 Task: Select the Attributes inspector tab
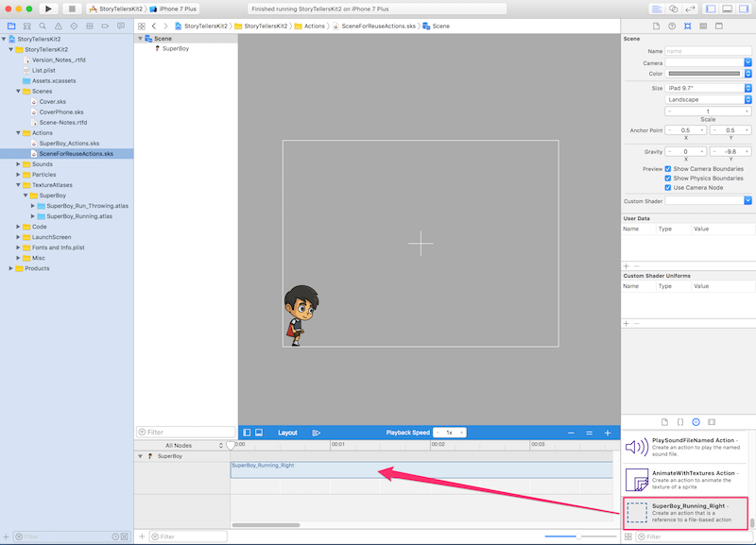point(688,26)
